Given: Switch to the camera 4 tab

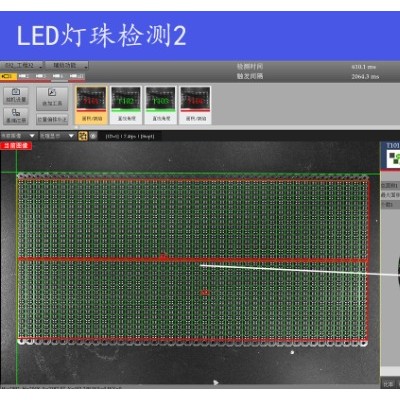Looking at the screenshot, I should coord(59,77).
